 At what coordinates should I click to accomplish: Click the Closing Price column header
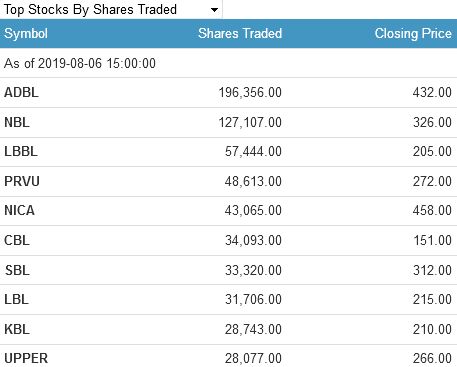(x=413, y=34)
